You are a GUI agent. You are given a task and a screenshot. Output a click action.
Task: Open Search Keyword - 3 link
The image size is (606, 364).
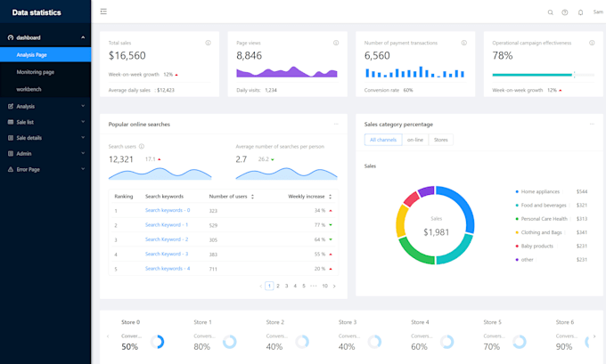pos(167,254)
